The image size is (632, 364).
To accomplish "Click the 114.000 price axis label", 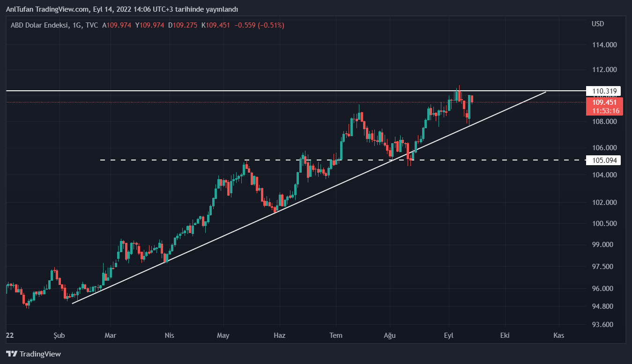I will click(604, 45).
